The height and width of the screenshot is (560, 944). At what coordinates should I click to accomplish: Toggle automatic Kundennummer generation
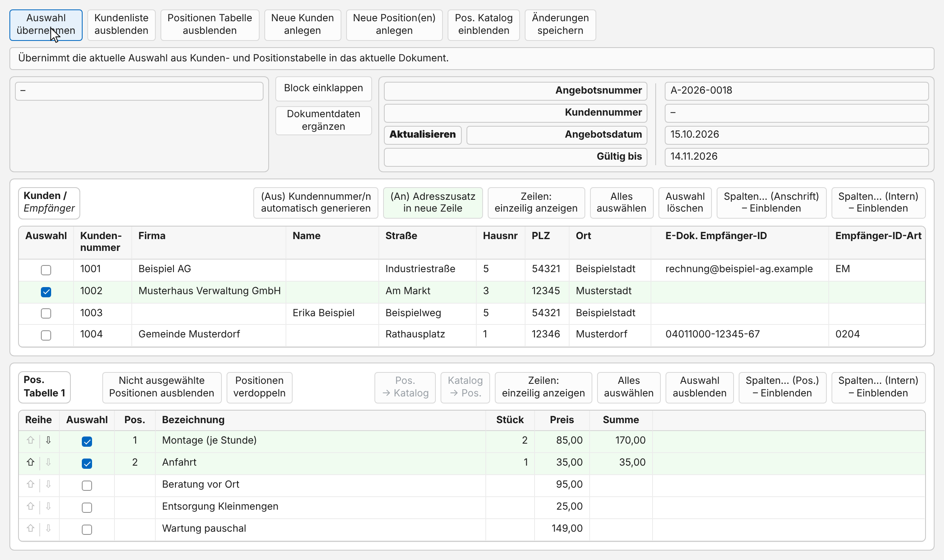pyautogui.click(x=316, y=203)
